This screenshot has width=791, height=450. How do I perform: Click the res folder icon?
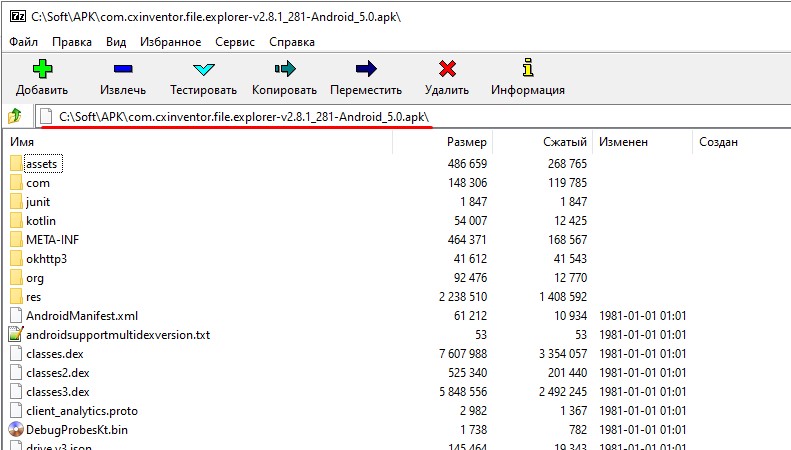16,297
